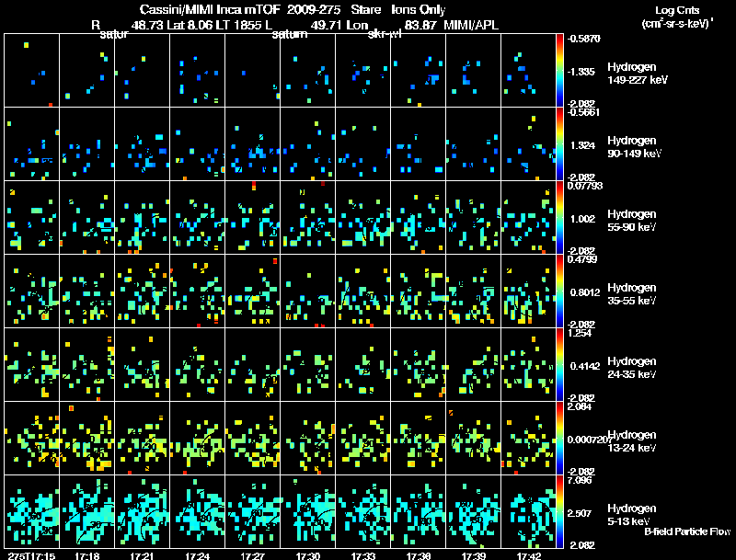Click the 17:24 time axis label
This screenshot has height=560, width=736.
coord(197,556)
